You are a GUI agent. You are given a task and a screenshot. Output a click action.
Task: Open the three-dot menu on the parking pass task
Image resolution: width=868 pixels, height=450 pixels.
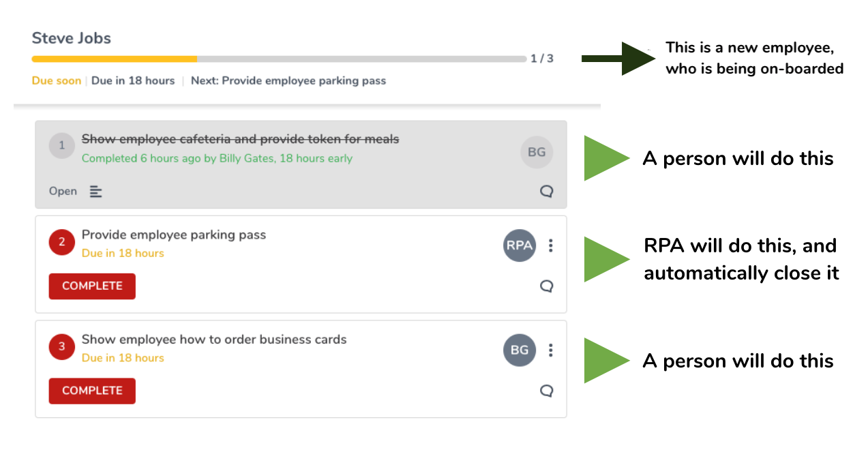click(550, 245)
